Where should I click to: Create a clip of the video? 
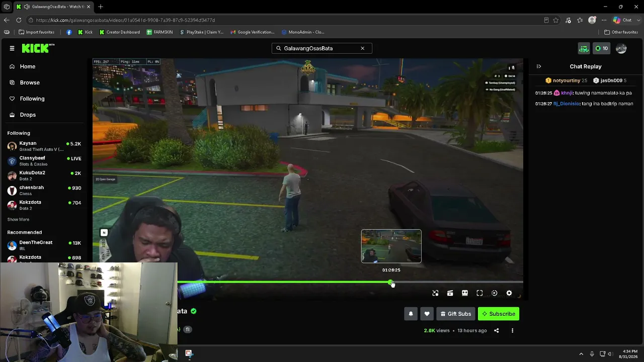[x=450, y=293]
